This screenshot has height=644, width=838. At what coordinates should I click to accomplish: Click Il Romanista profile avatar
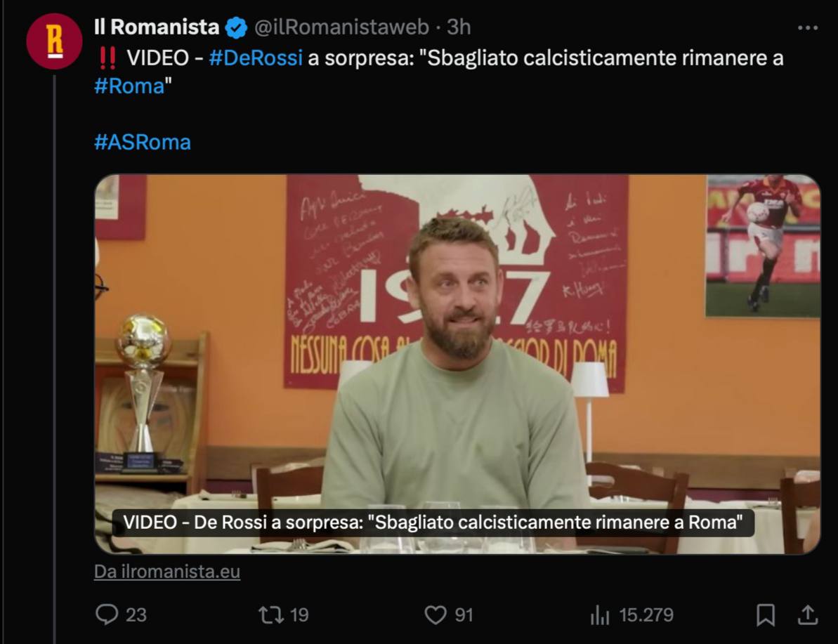[54, 41]
